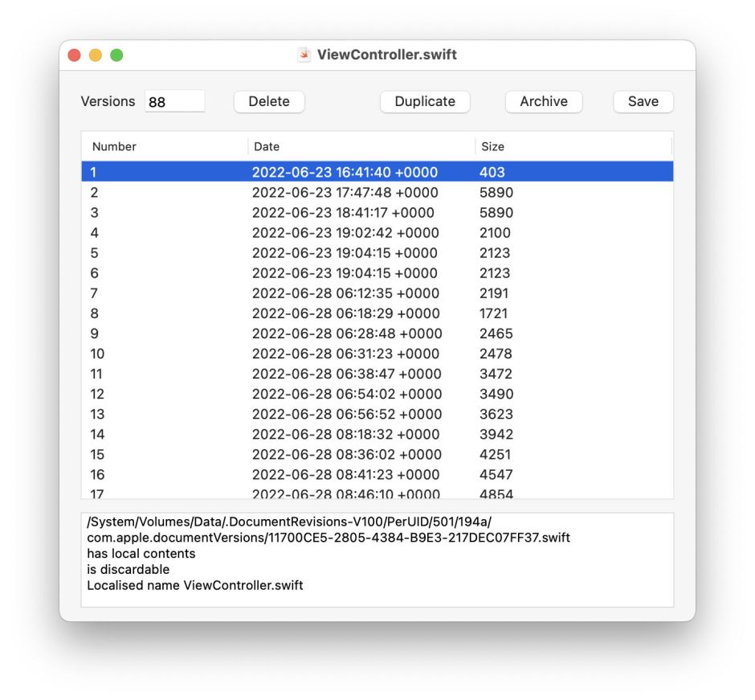755x700 pixels.
Task: Click the Number column header
Action: tap(113, 146)
